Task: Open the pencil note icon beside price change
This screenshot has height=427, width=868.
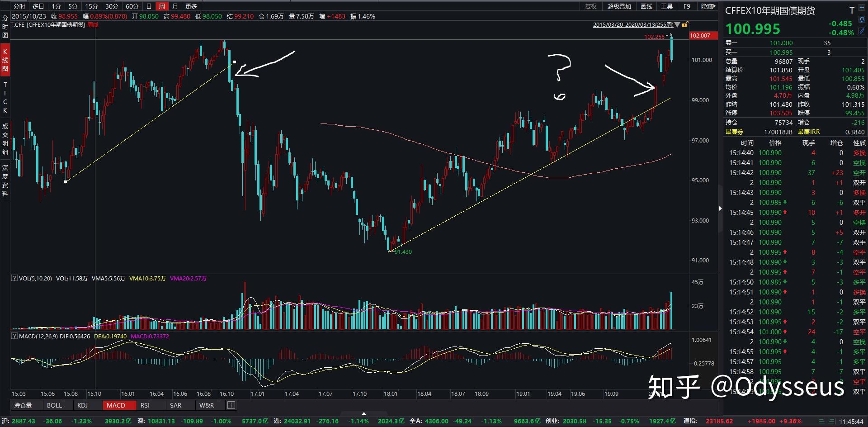Action: point(862,32)
